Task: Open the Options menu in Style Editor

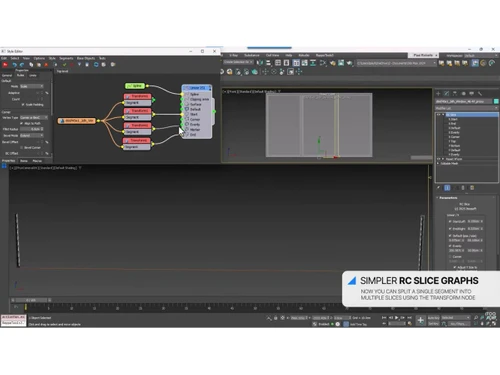Action: (x=39, y=58)
